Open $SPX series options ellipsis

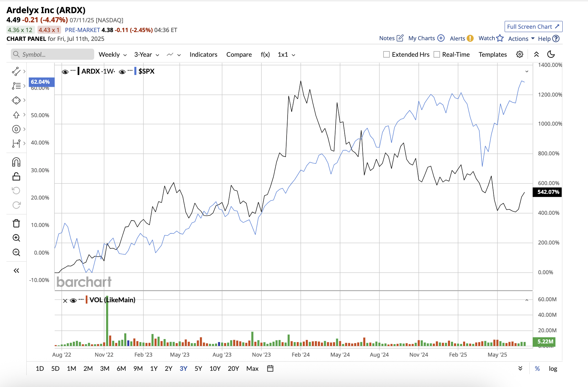coord(130,71)
